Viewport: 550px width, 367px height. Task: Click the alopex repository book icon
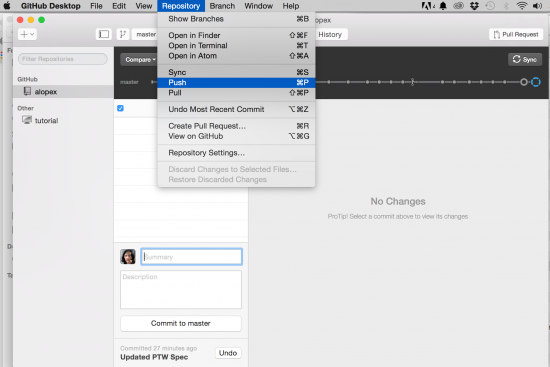[x=27, y=91]
